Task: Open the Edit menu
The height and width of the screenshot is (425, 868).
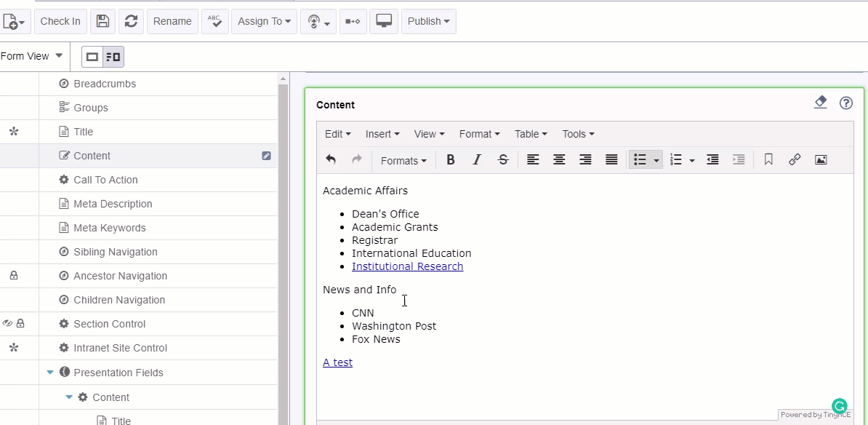Action: click(338, 134)
